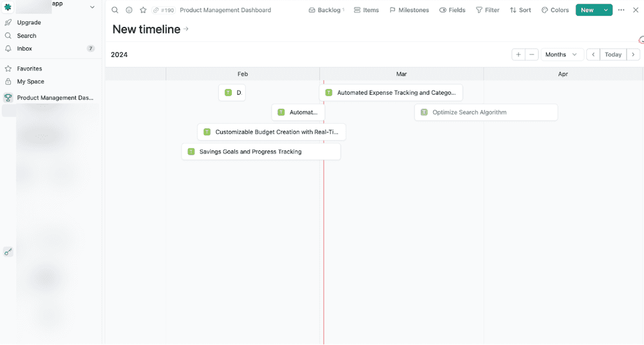Open the Months scale dropdown
644x345 pixels.
[x=561, y=54]
